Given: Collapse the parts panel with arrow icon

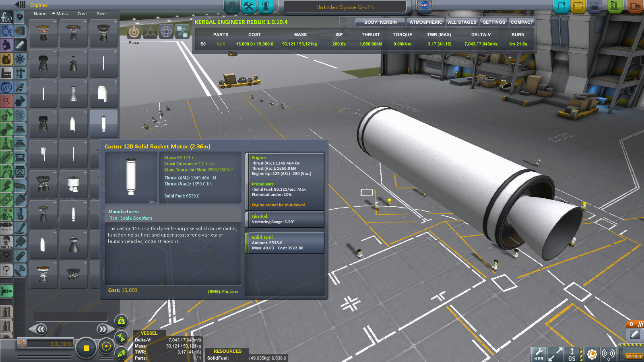Looking at the screenshot, I should coord(20,5).
